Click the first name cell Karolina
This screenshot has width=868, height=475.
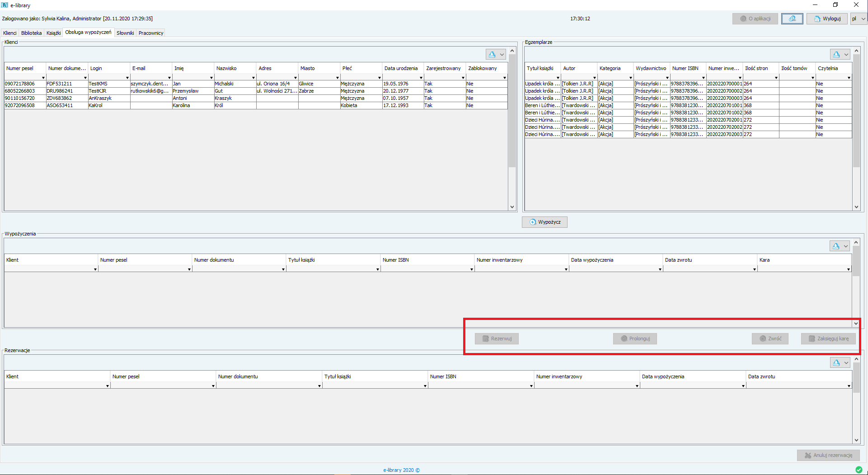tap(193, 105)
